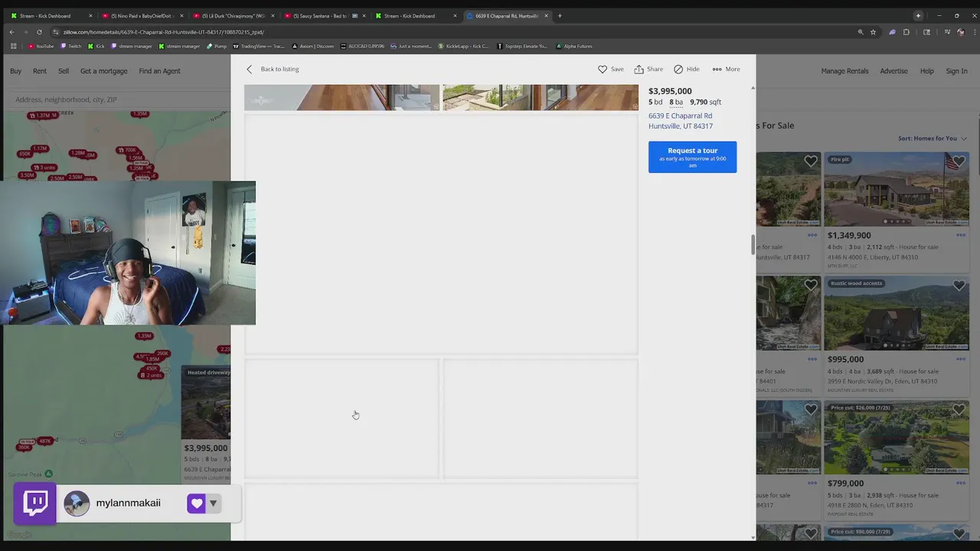This screenshot has width=980, height=551.
Task: Open the YouTube bookmark
Action: click(x=41, y=46)
